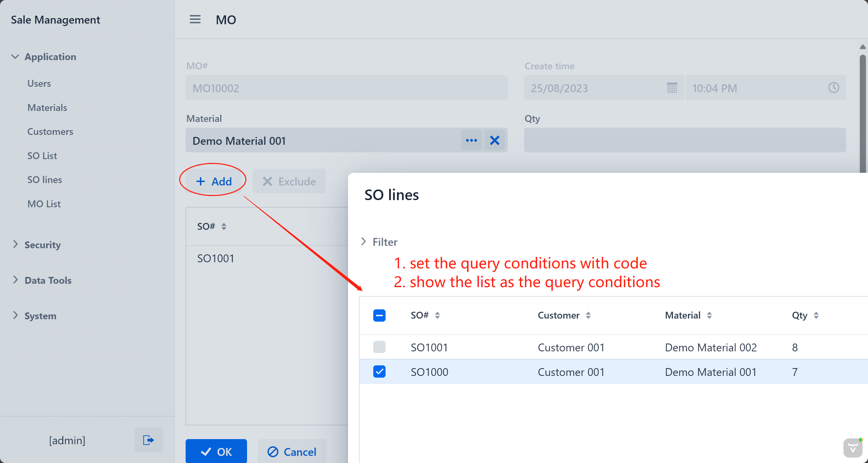
Task: Click the logout icon beside admin
Action: click(x=148, y=440)
